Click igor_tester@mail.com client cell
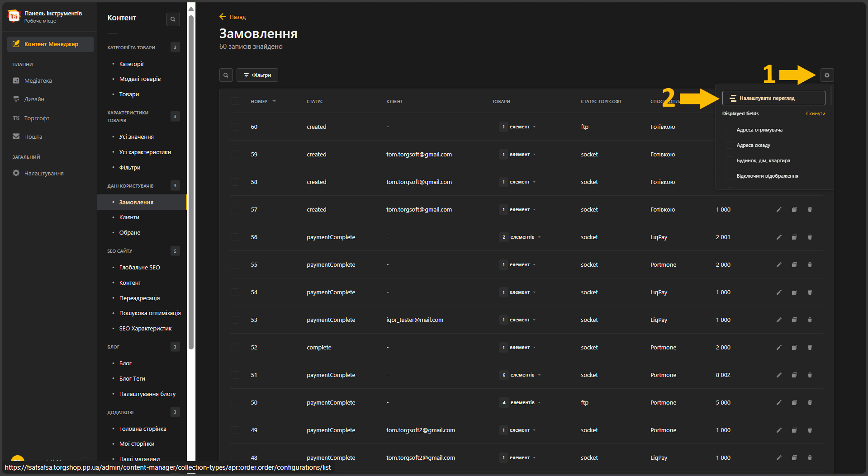The image size is (868, 476). tap(414, 320)
